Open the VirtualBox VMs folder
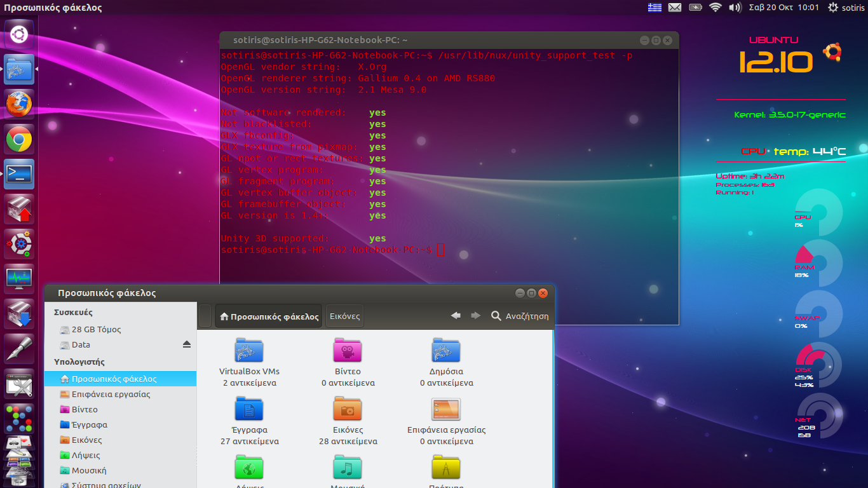Screen dimensions: 868x488 tap(249, 349)
